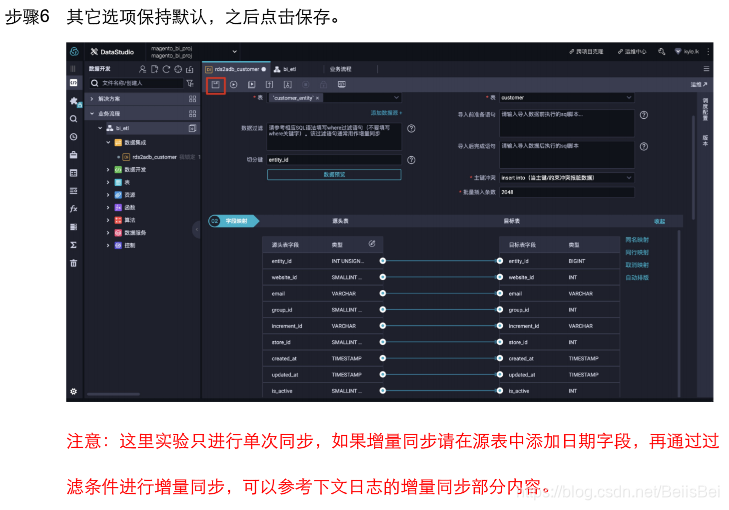The width and height of the screenshot is (729, 510).
Task: Click the help icon beside 数据过滤
Action: (411, 129)
